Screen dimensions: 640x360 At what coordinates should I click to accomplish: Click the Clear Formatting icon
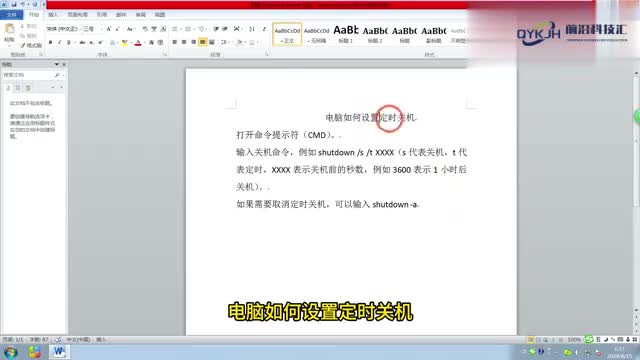(x=145, y=29)
